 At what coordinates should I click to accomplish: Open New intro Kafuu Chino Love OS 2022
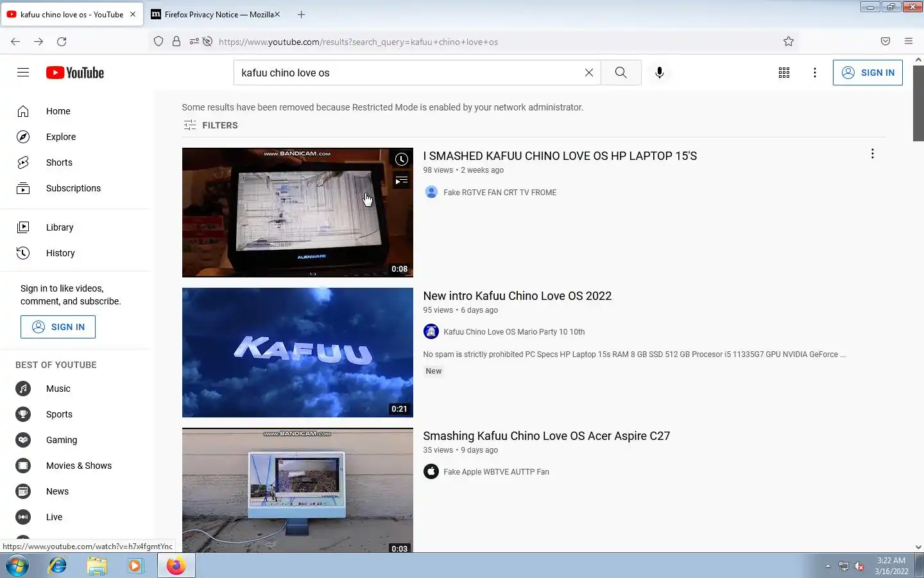517,296
